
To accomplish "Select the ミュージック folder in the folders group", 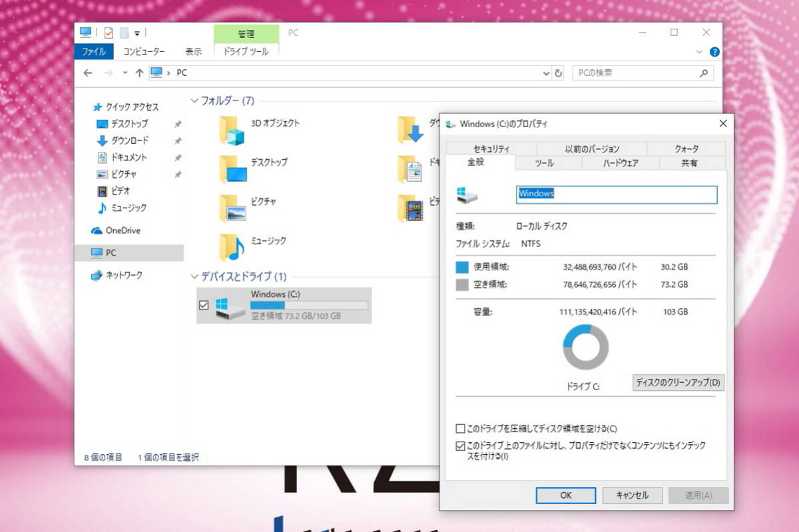I will click(232, 247).
